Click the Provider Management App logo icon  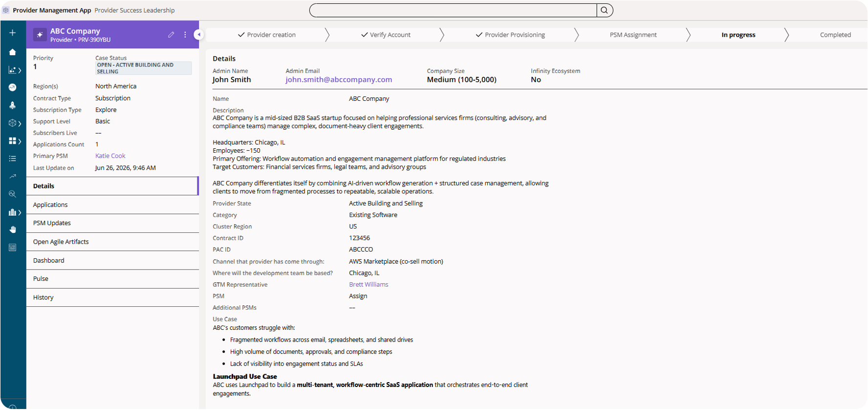(x=6, y=10)
